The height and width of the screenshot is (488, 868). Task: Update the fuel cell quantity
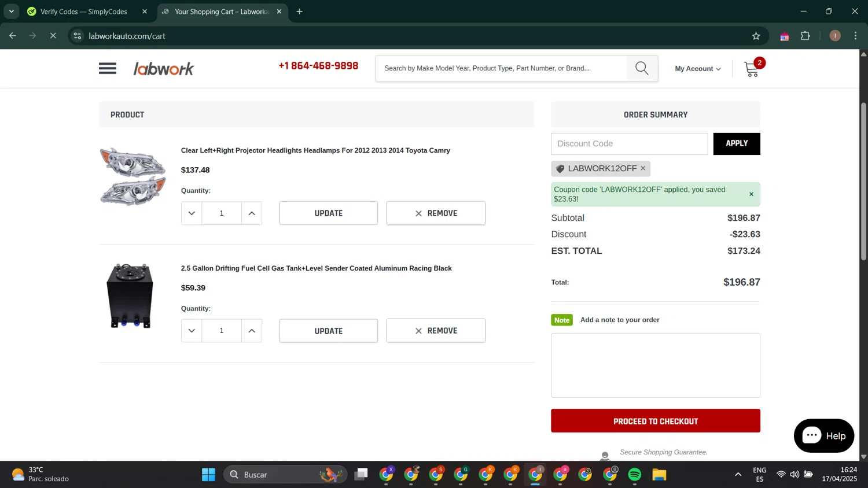point(329,331)
